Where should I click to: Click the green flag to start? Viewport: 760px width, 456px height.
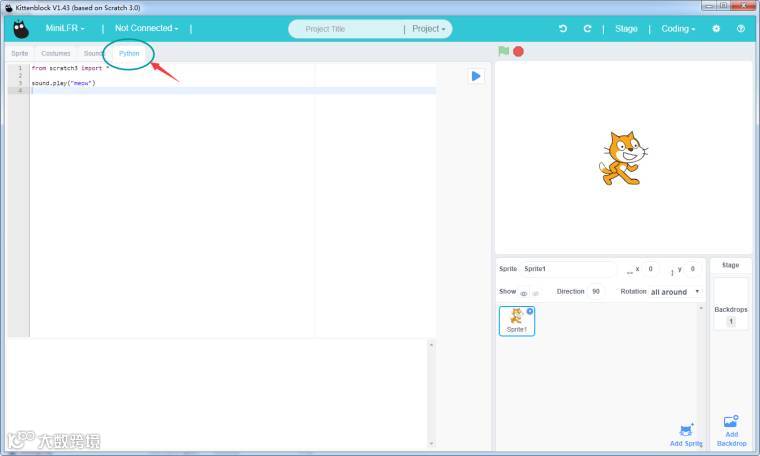coord(504,51)
